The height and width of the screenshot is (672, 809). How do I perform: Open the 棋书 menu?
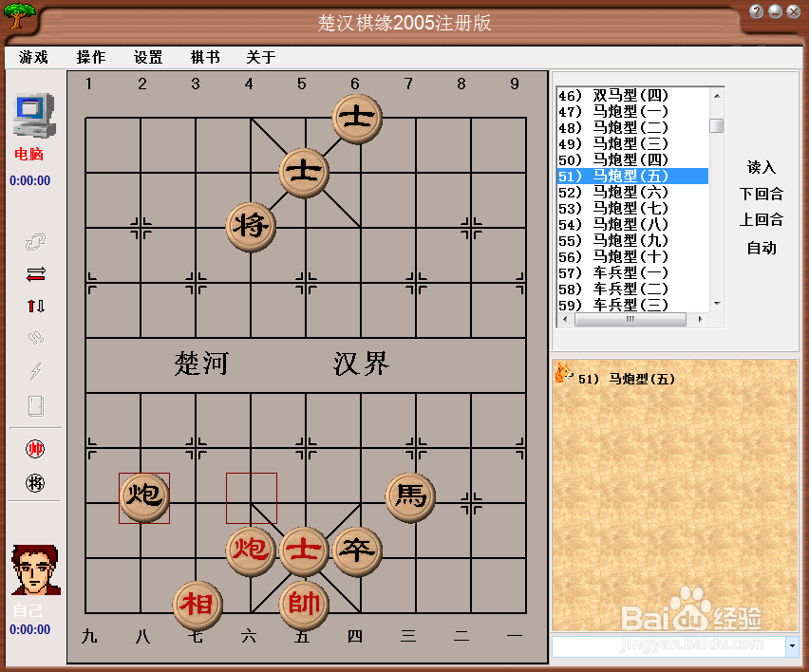coord(205,57)
